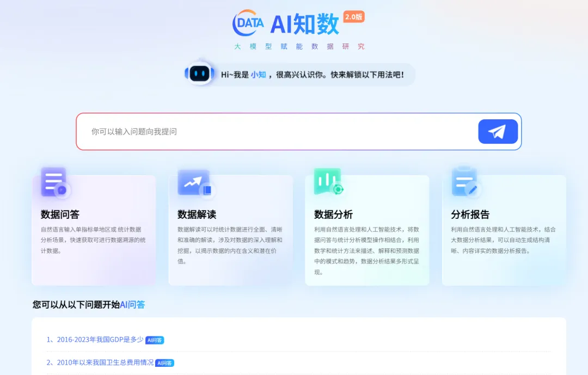Open question 2010年以来我国卫生总费用情况
This screenshot has height=375, width=588.
coord(100,362)
